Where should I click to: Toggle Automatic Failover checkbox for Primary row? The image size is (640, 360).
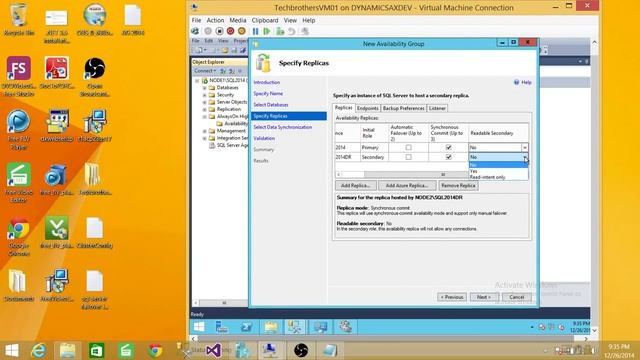click(x=408, y=147)
